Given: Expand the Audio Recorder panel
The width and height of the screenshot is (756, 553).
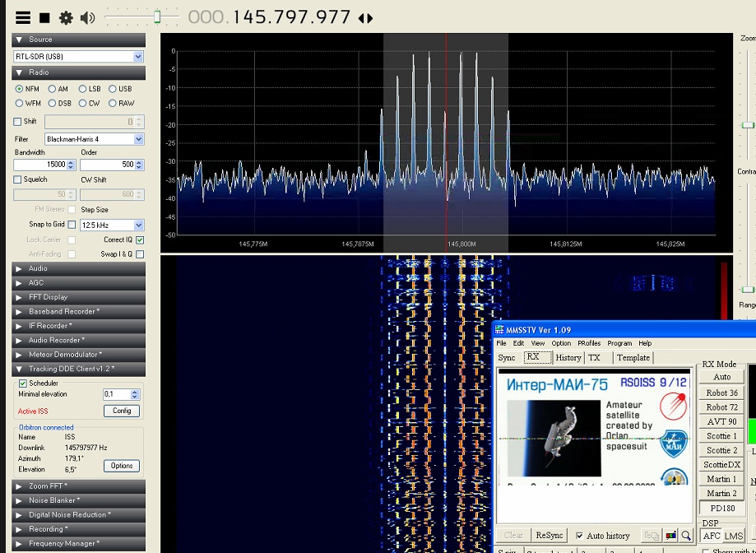Looking at the screenshot, I should (79, 341).
